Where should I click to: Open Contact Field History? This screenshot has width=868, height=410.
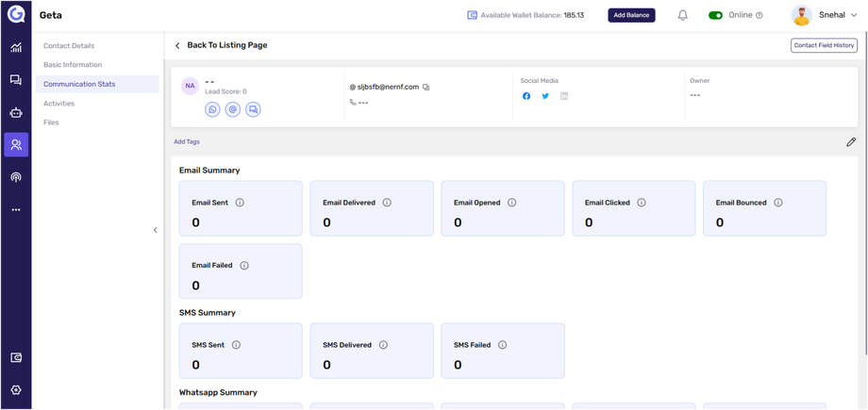[824, 45]
